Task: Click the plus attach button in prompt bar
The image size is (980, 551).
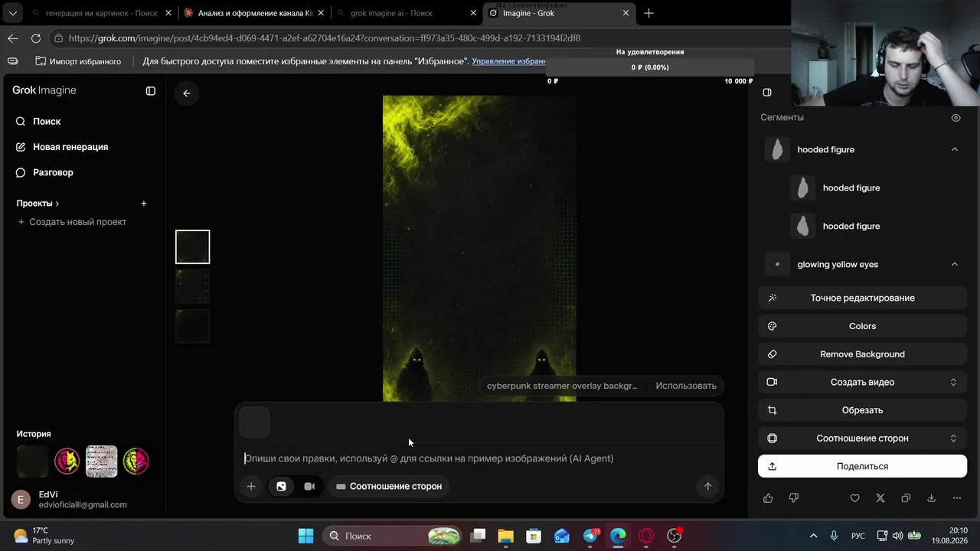Action: pos(251,486)
